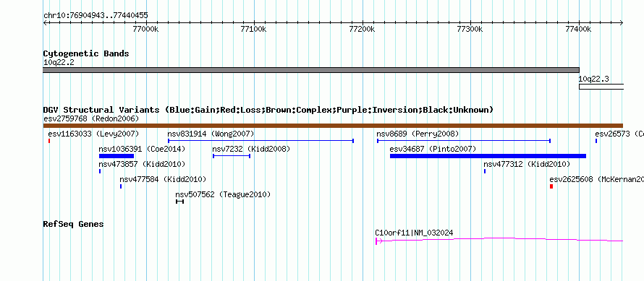Select the nsv1036391 (Coe2014) label
This screenshot has width=644, height=281.
coord(142,149)
